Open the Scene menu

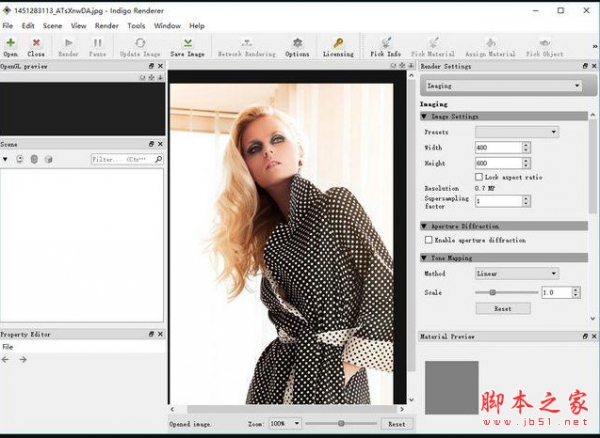tap(52, 26)
